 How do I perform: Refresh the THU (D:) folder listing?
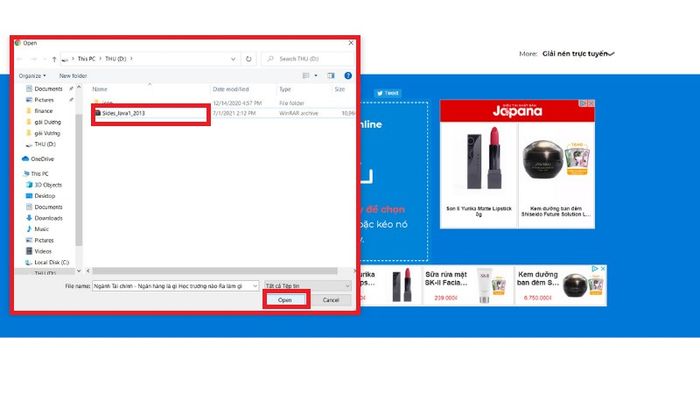pyautogui.click(x=249, y=59)
